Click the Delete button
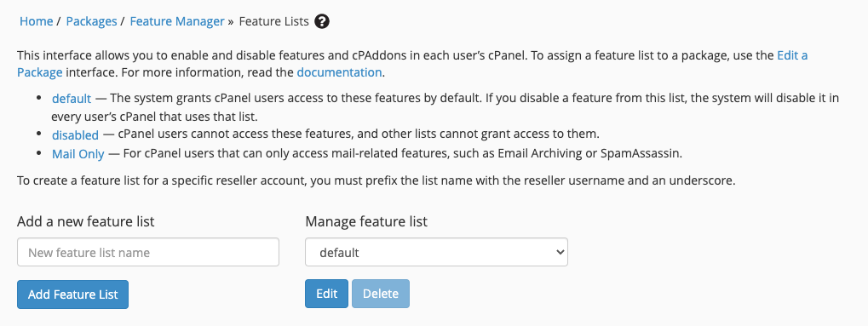The width and height of the screenshot is (868, 326). click(380, 294)
